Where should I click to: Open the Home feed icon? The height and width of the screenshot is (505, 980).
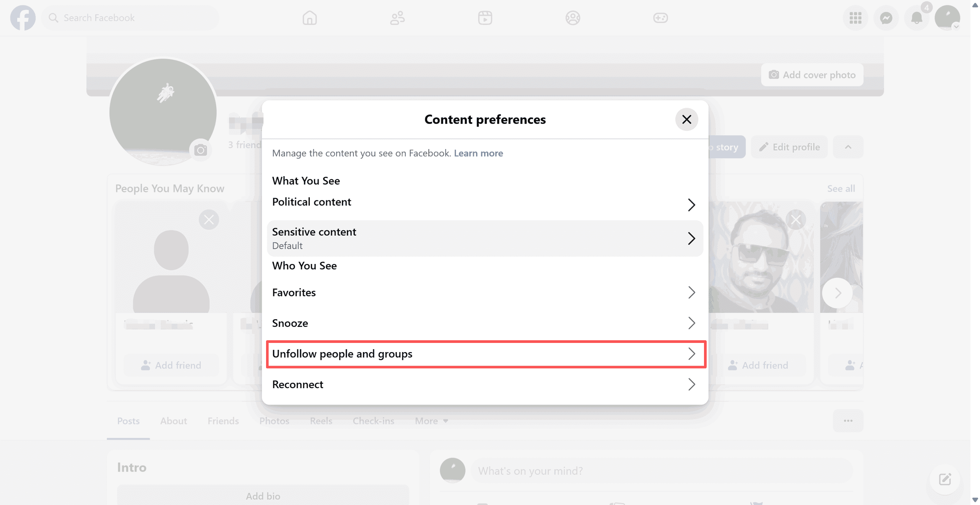pyautogui.click(x=309, y=18)
